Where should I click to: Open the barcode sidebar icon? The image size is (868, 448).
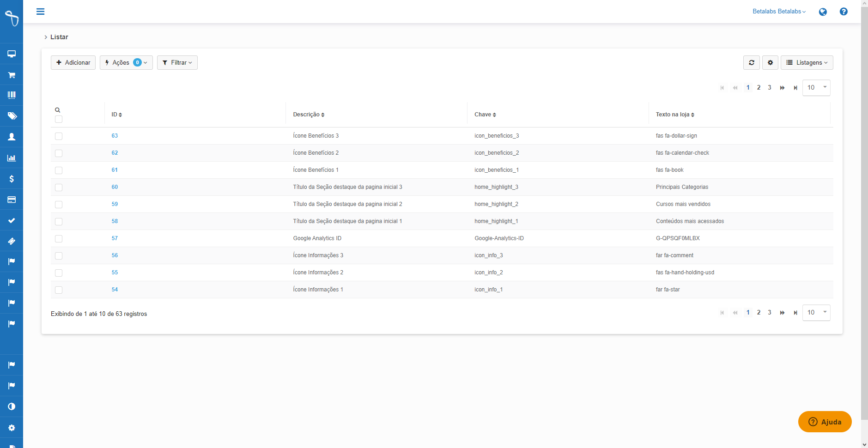click(x=12, y=95)
